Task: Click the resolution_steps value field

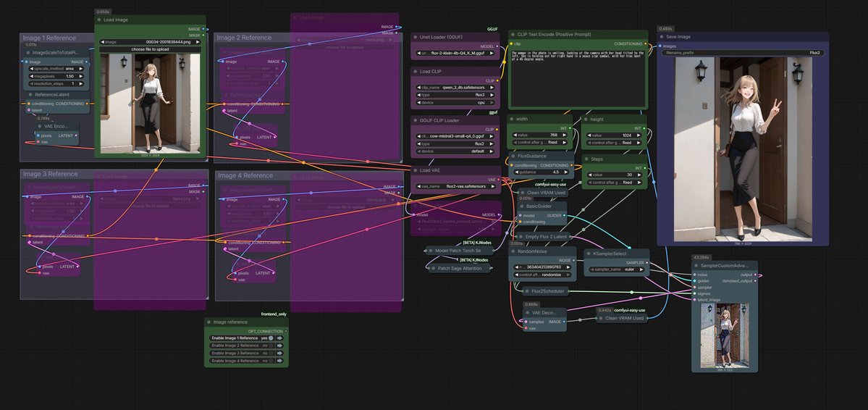Action: click(x=57, y=83)
